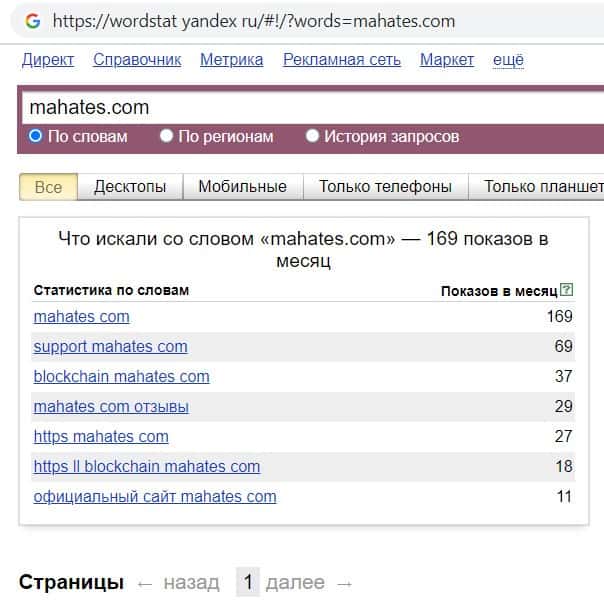Open the 'Справочник' link

coord(137,60)
